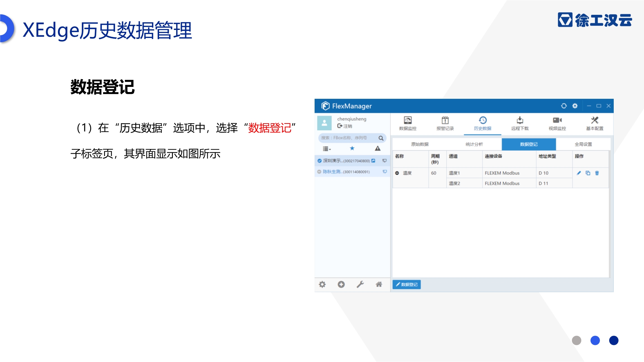Edit the 温度 record with pencil icon
This screenshot has width=644, height=362.
click(x=579, y=173)
